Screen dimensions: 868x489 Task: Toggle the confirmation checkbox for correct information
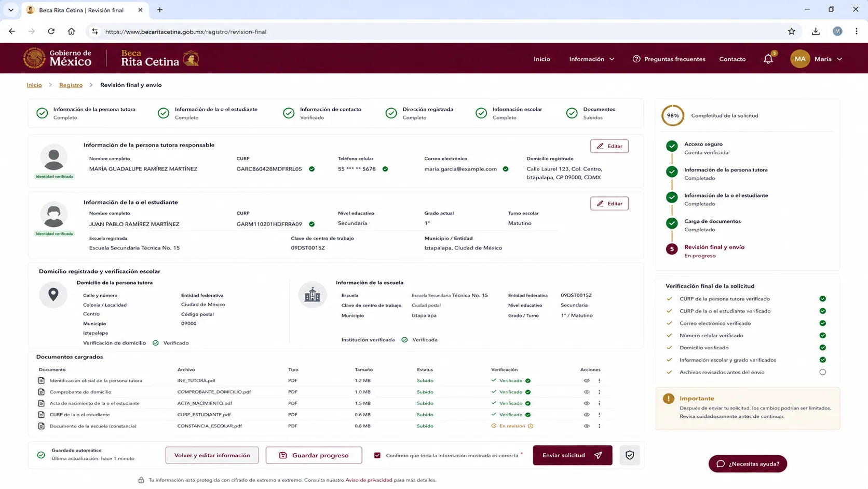point(377,456)
